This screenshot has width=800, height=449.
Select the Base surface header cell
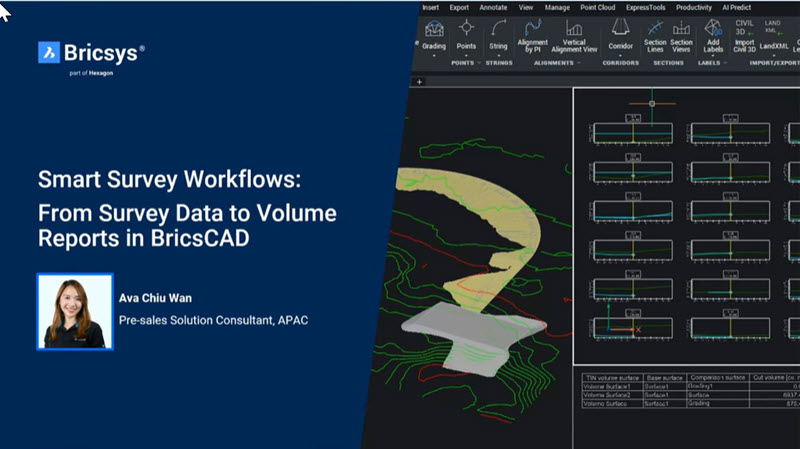click(x=664, y=378)
